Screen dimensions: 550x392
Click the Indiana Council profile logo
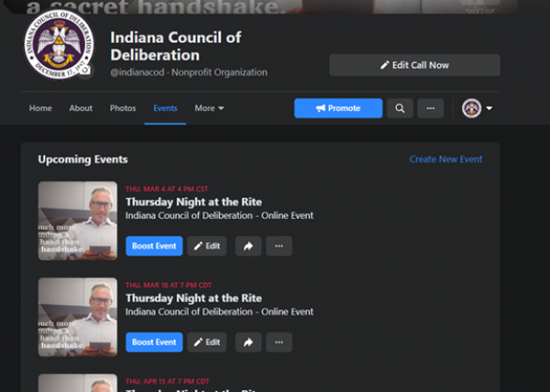[59, 45]
